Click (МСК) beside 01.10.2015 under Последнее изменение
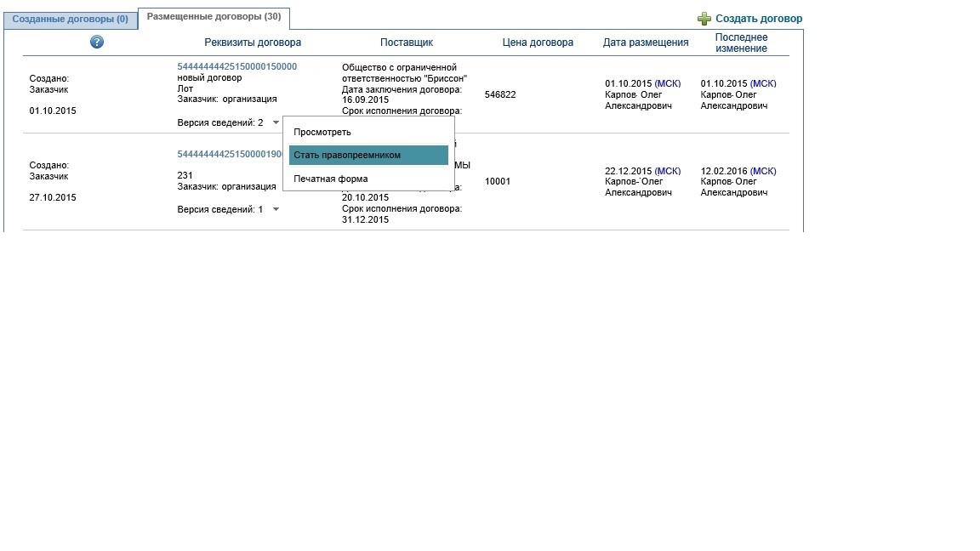 [x=763, y=83]
